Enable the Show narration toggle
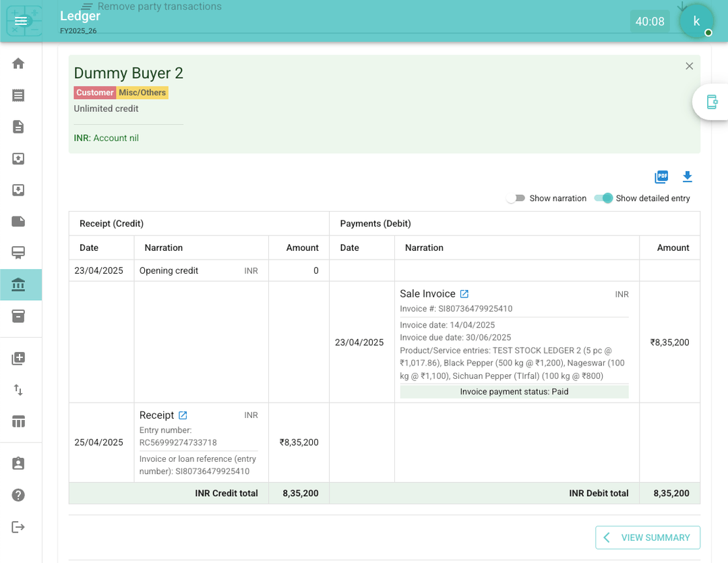This screenshot has width=728, height=563. point(516,198)
